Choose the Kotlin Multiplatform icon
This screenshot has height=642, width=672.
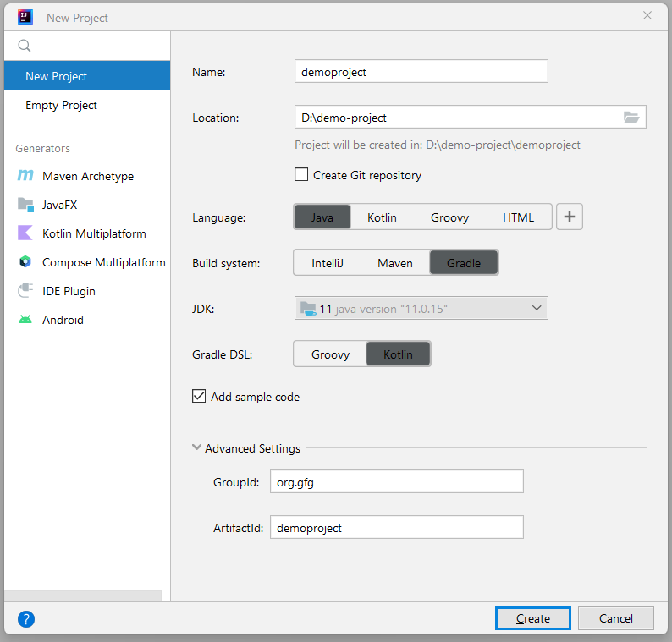coord(25,233)
